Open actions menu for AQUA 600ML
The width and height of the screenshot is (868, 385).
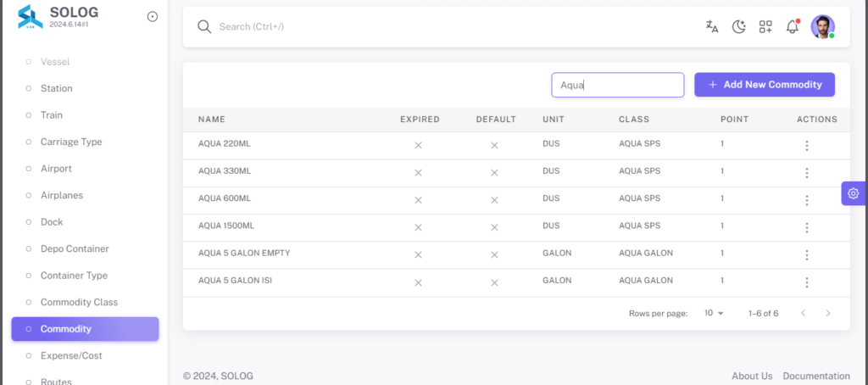coord(807,200)
